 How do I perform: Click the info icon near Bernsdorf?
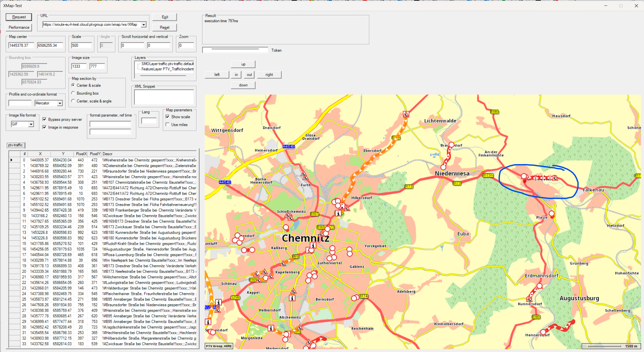point(292,298)
